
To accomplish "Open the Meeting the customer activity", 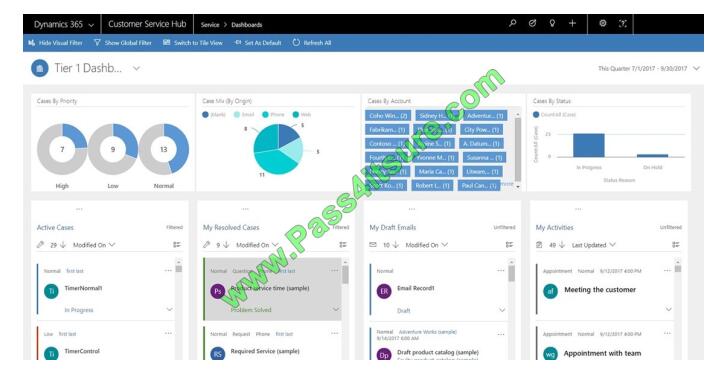I will [x=600, y=289].
